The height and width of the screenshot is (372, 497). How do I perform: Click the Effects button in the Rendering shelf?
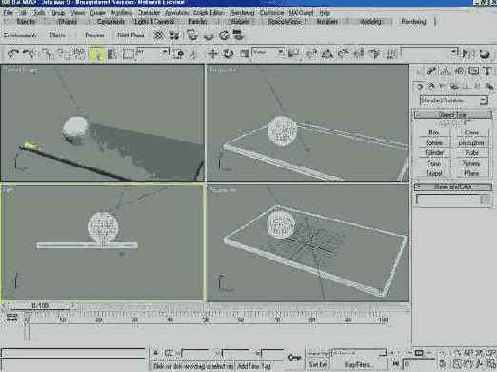click(57, 35)
